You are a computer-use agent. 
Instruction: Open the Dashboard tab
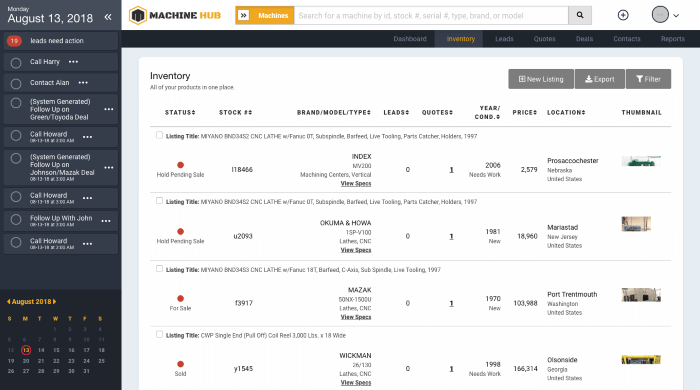(410, 39)
